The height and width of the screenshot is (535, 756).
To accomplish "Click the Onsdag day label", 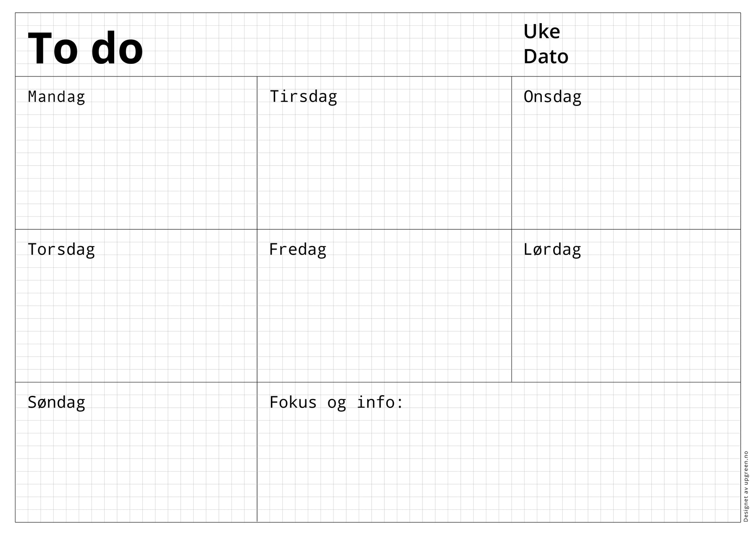I will pyautogui.click(x=552, y=97).
